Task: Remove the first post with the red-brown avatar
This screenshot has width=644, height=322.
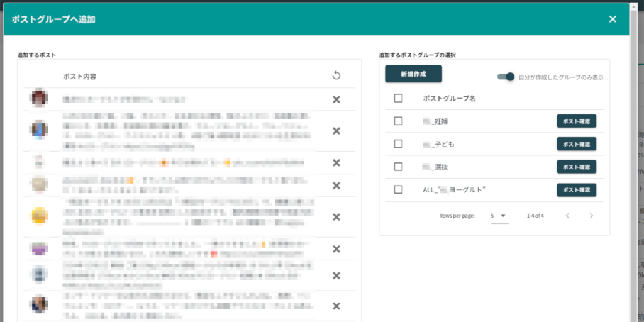Action: coord(336,99)
